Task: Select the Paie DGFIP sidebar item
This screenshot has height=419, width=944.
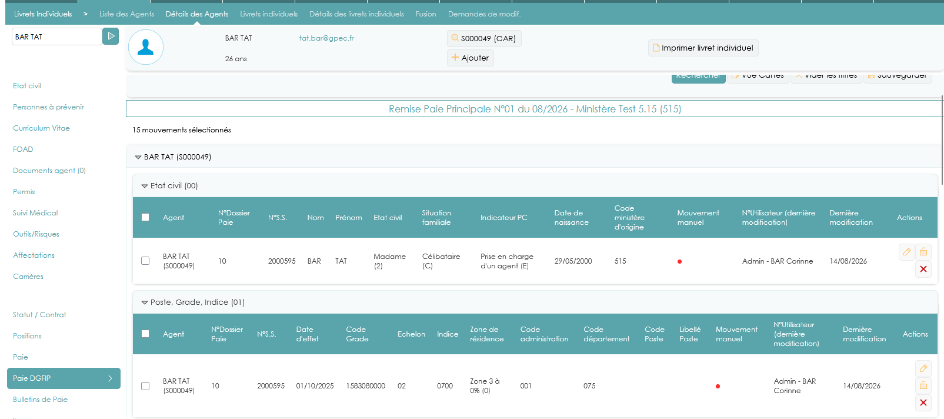Action: click(64, 378)
